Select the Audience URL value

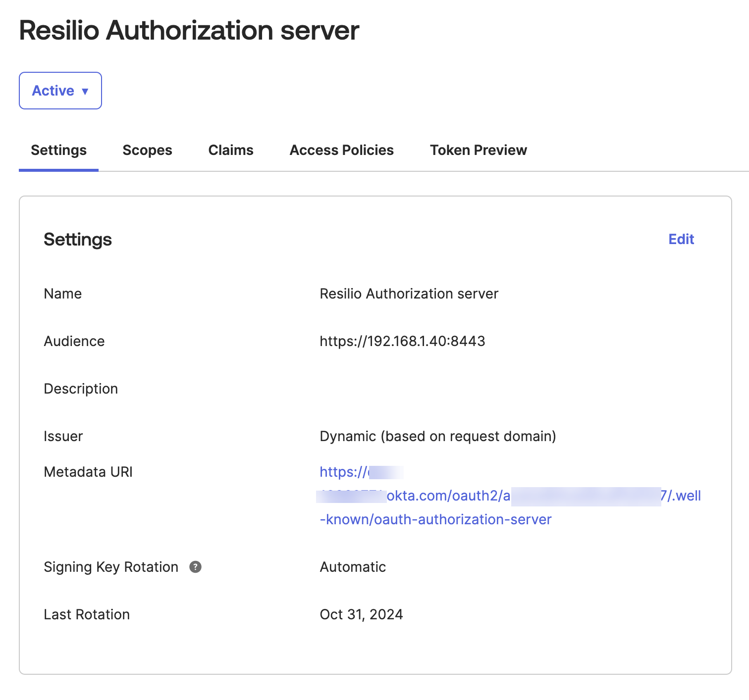click(x=402, y=341)
